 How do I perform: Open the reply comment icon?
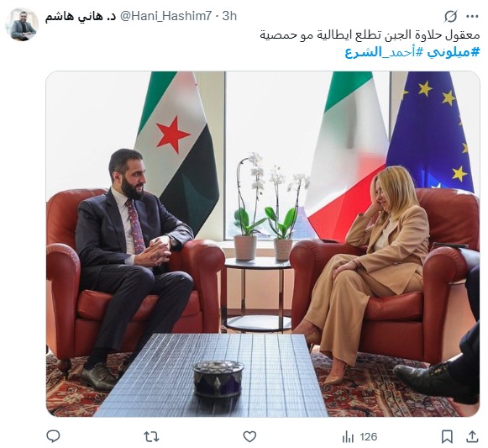point(53,436)
